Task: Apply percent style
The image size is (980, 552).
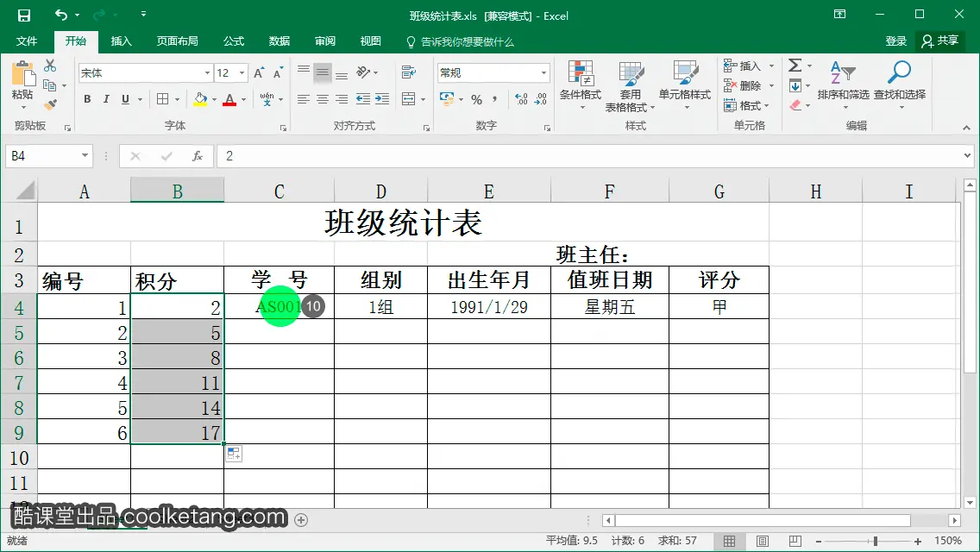Action: pos(477,99)
